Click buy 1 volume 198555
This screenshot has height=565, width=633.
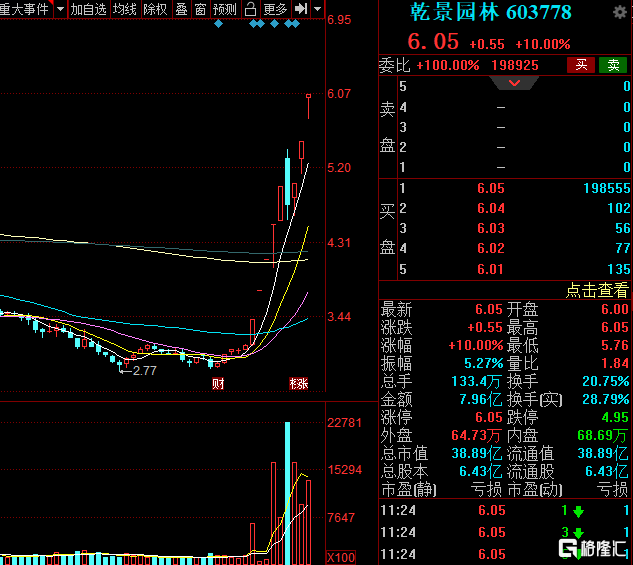point(607,188)
